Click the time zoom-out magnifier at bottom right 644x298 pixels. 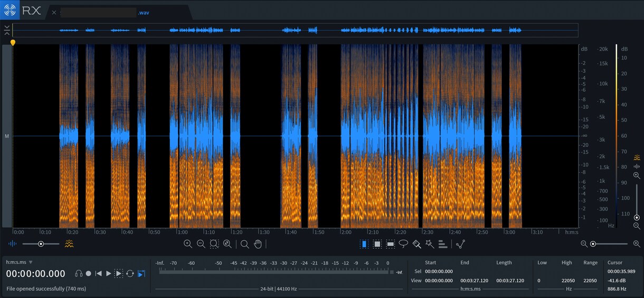[x=584, y=244]
